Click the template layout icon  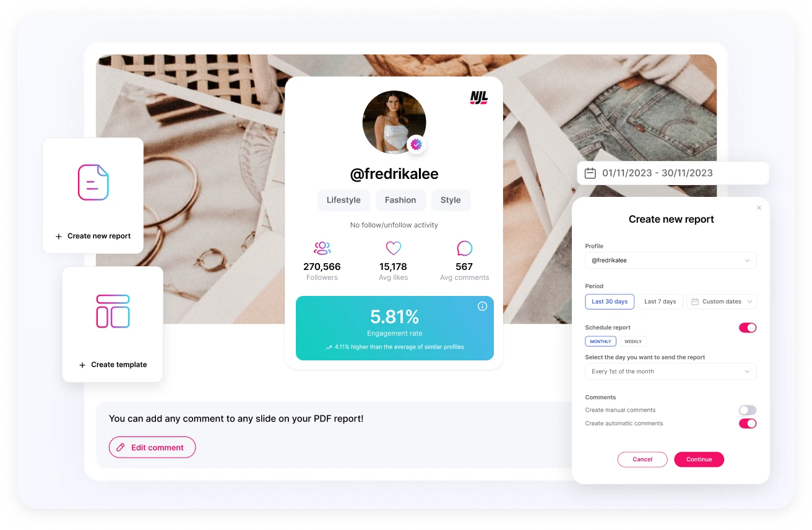pos(113,311)
